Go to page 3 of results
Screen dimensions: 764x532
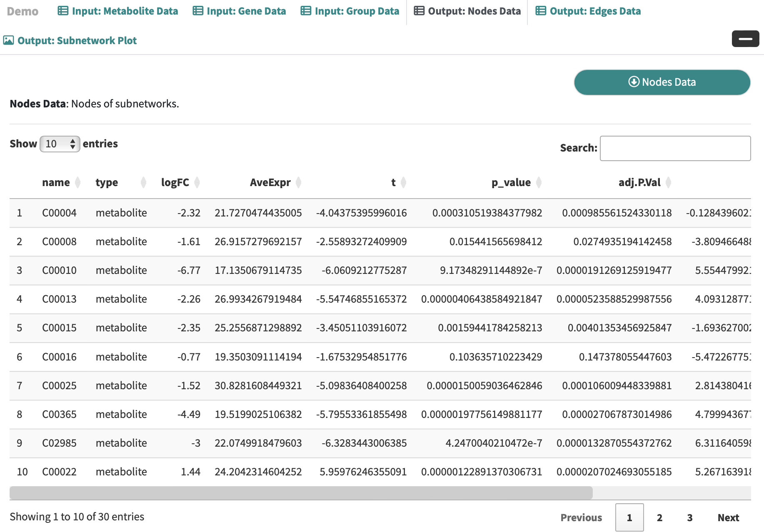689,517
